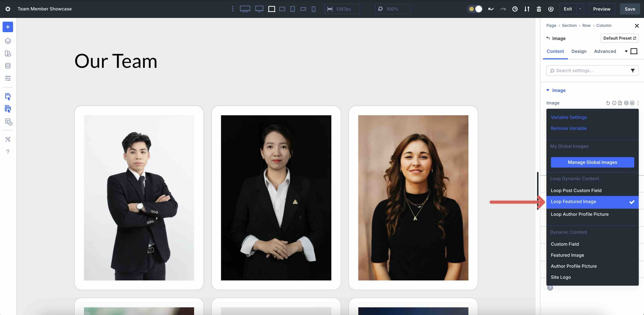The image size is (644, 315).
Task: Redo the last action
Action: click(x=503, y=9)
